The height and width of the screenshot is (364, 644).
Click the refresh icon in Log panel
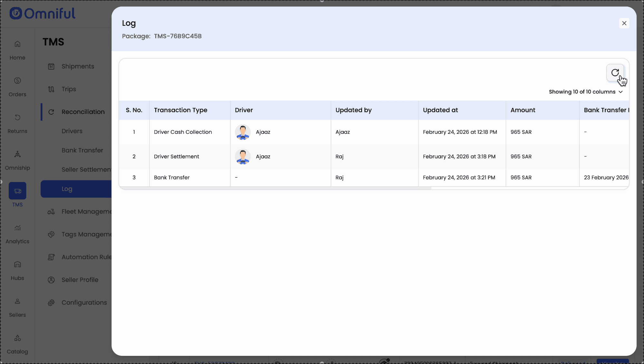point(615,72)
